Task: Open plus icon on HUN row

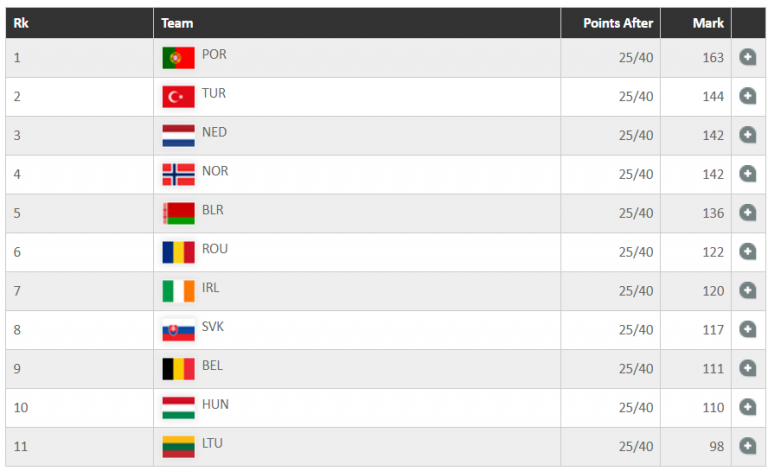Action: (x=747, y=407)
